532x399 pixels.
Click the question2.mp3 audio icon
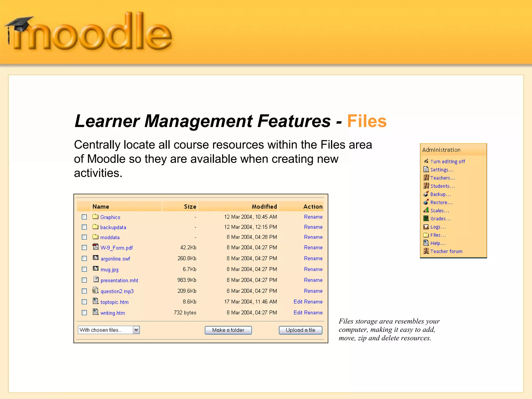(x=96, y=290)
